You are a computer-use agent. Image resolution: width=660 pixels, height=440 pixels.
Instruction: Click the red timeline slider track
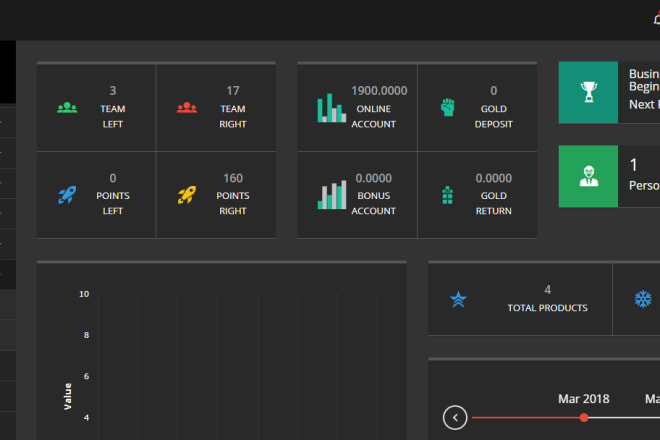(x=526, y=418)
